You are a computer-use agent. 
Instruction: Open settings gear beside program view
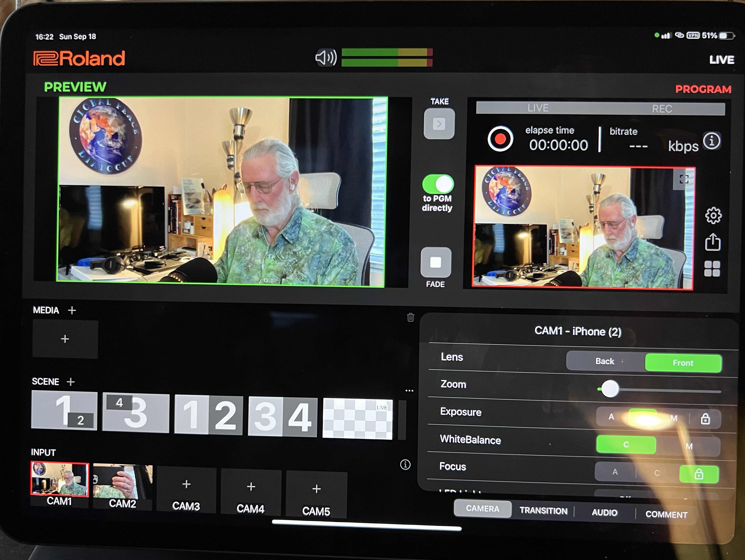point(713,215)
